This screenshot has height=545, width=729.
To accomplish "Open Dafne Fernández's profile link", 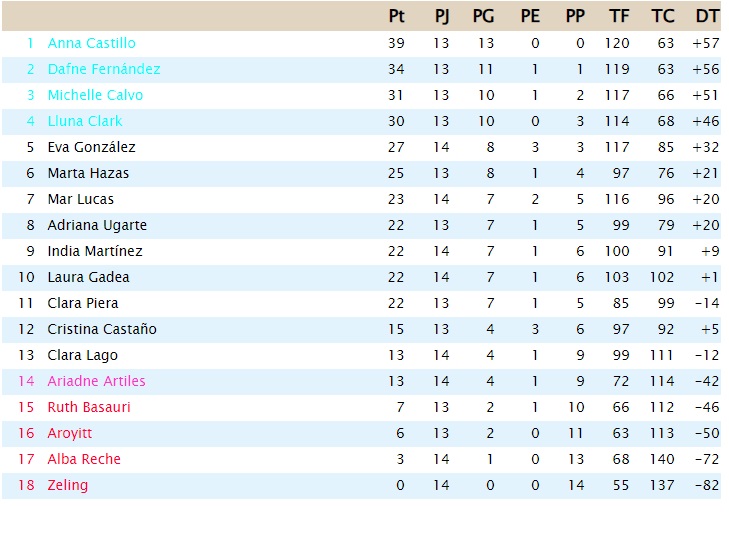I will point(104,69).
